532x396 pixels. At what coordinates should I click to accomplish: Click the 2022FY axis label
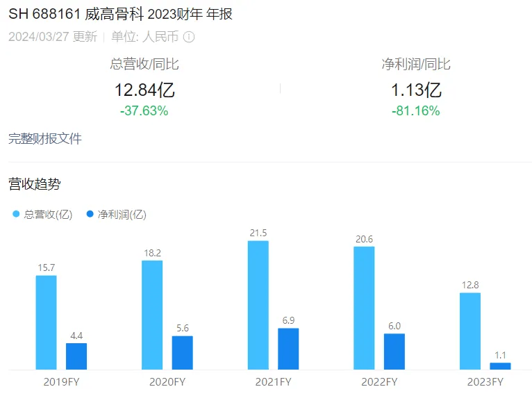click(379, 382)
